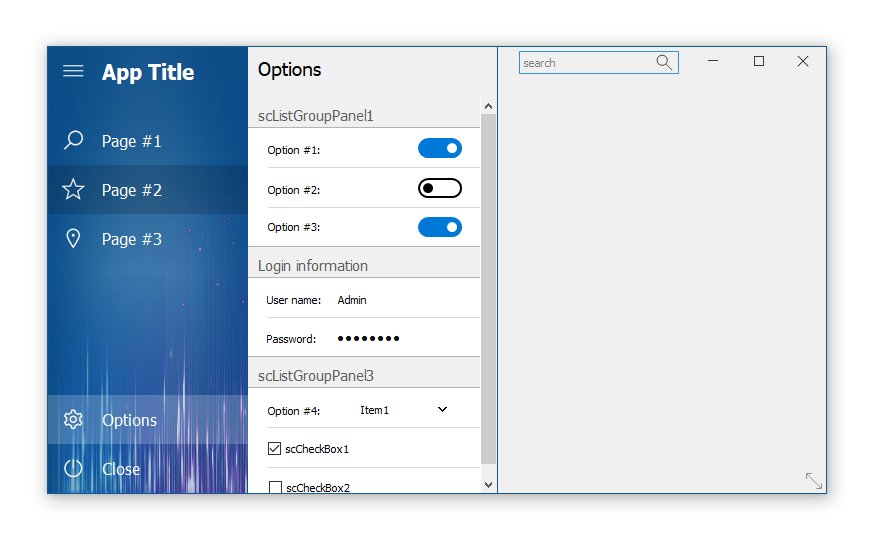Click the scrollbar up arrow
This screenshot has height=544, width=880.
(x=488, y=106)
